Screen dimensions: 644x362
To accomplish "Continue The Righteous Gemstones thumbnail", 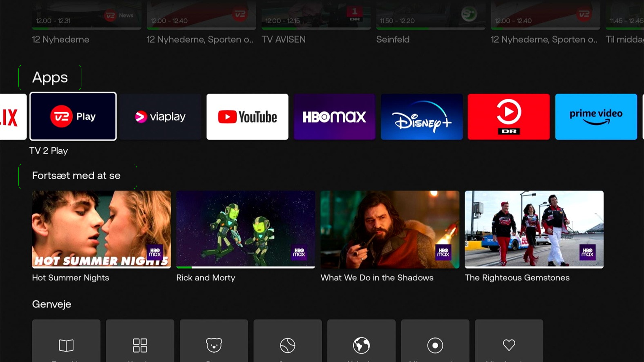I will 534,229.
